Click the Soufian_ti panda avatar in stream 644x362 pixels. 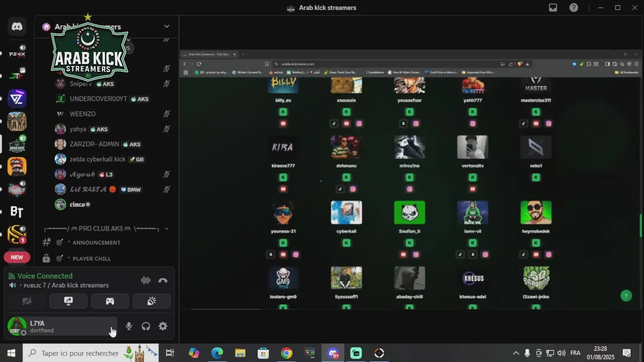click(410, 213)
